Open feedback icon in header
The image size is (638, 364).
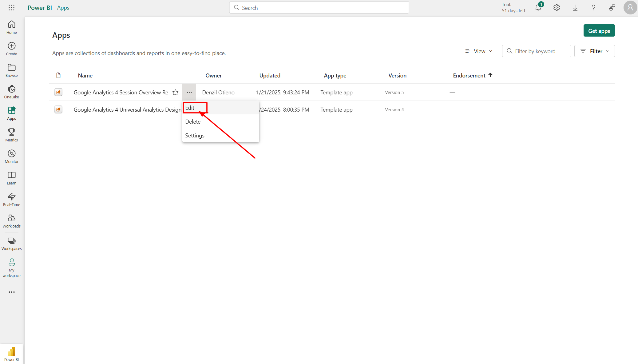(612, 8)
